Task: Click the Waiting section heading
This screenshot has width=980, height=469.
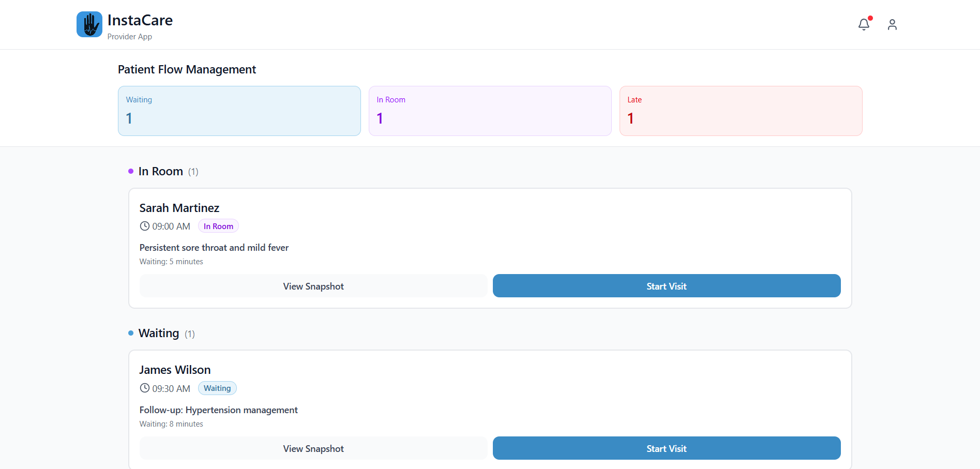Action: [x=159, y=333]
